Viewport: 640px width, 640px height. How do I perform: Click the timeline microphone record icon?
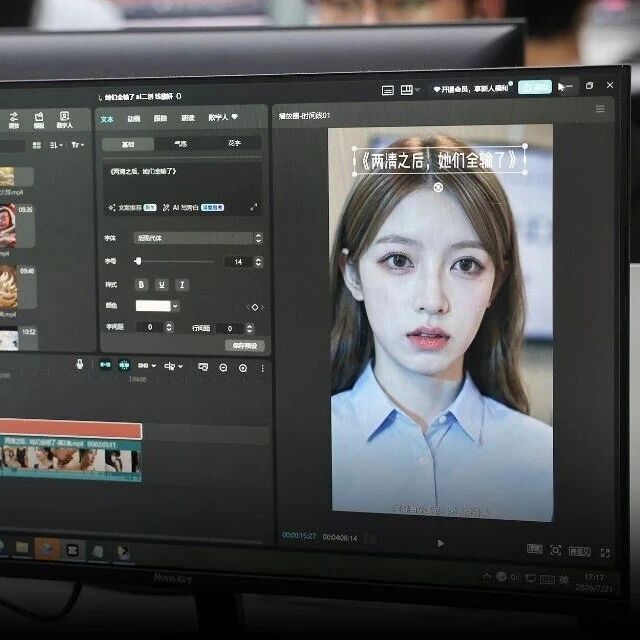click(80, 364)
